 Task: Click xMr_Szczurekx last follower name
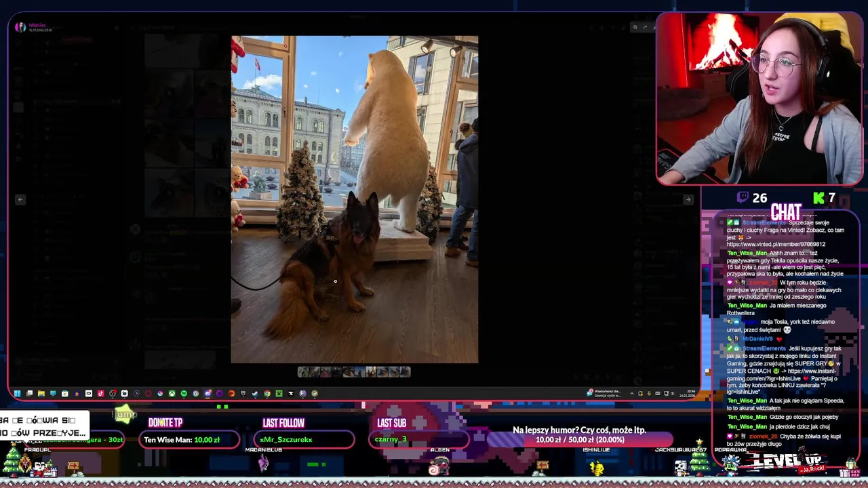[286, 440]
